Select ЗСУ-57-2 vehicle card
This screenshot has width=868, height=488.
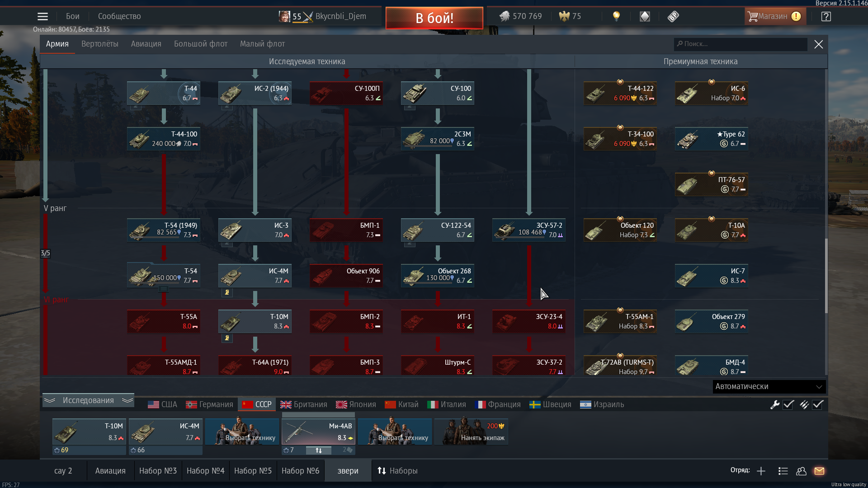click(529, 230)
